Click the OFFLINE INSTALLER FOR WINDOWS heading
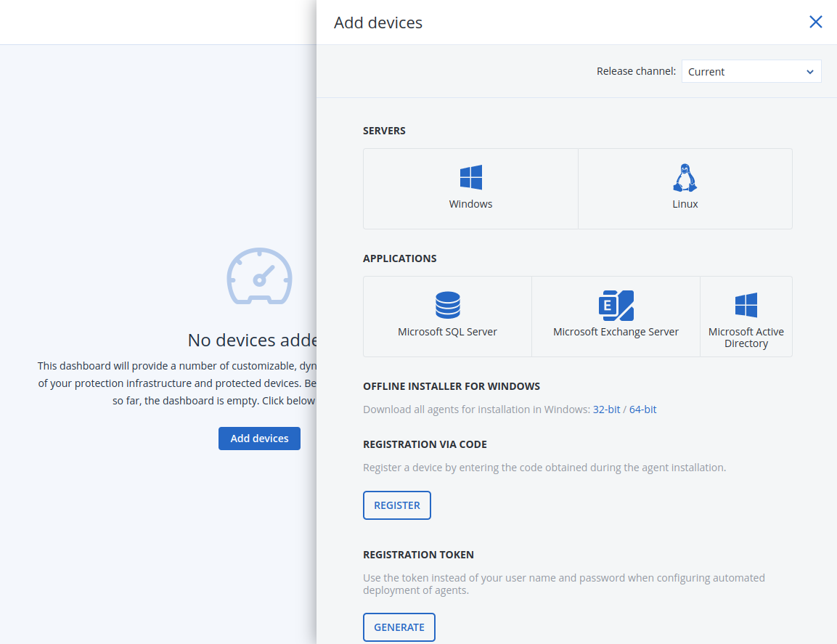Screen dimensions: 837x644 click(452, 386)
